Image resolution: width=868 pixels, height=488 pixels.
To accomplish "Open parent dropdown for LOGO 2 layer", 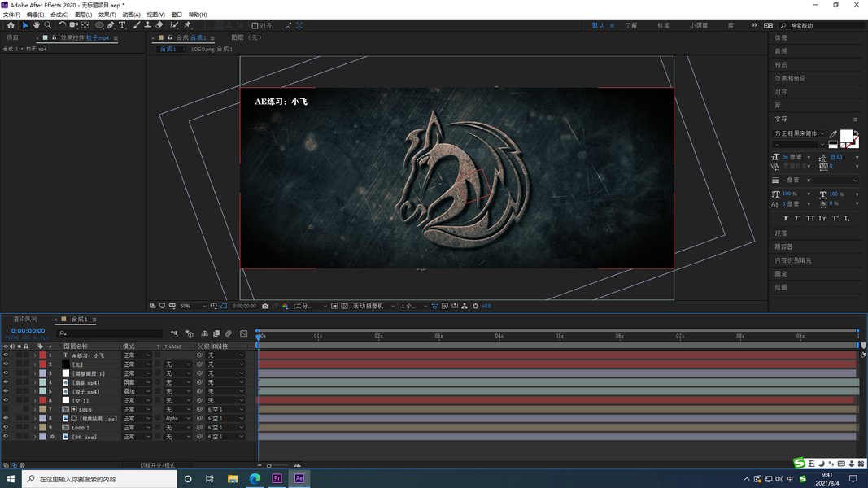I will click(x=225, y=428).
